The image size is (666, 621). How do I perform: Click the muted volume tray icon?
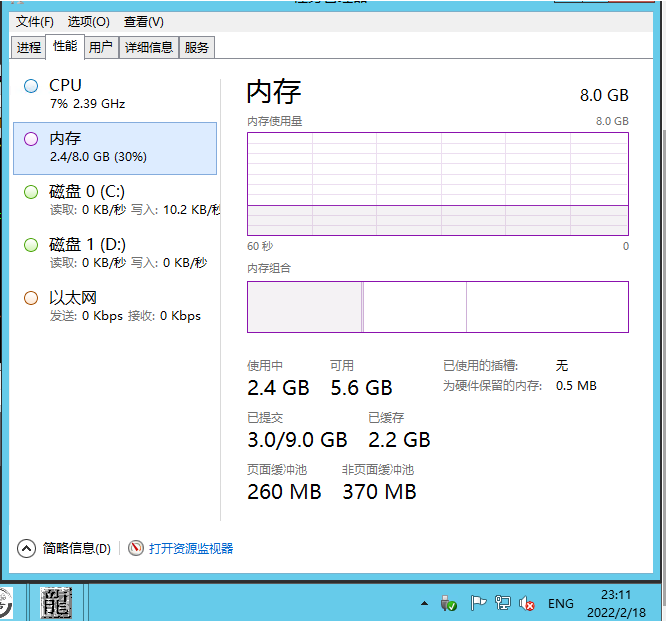(527, 604)
